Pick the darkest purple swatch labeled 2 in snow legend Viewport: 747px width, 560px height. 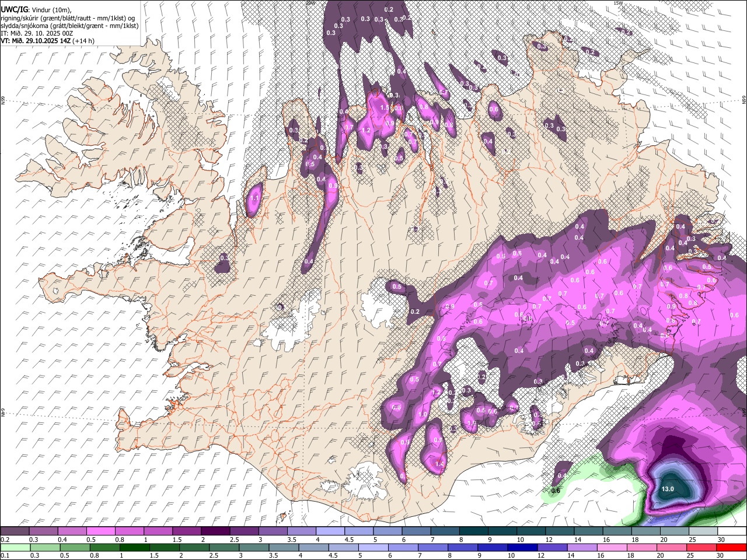click(215, 531)
